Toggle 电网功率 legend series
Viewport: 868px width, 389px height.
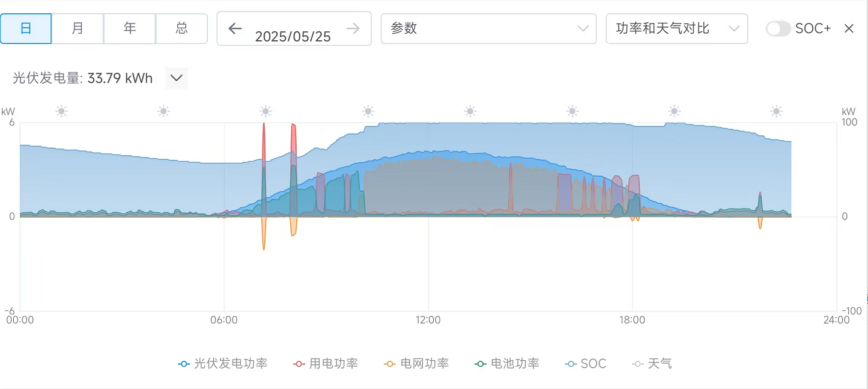coord(416,364)
